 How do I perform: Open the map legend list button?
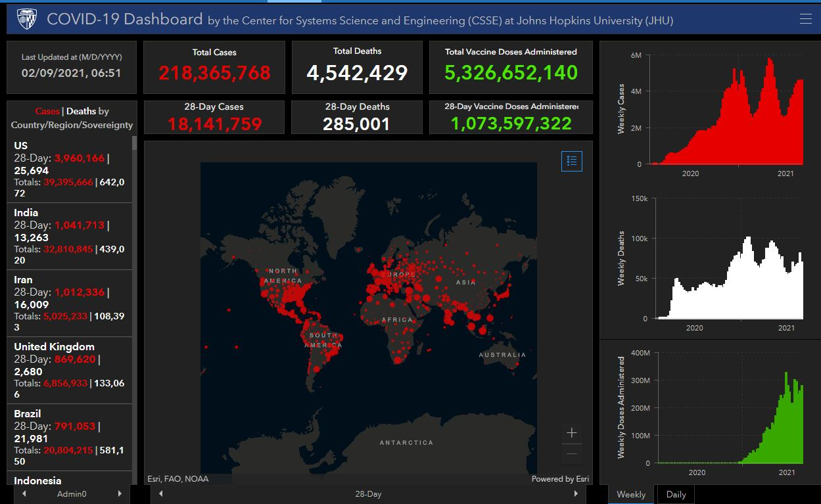[x=571, y=161]
